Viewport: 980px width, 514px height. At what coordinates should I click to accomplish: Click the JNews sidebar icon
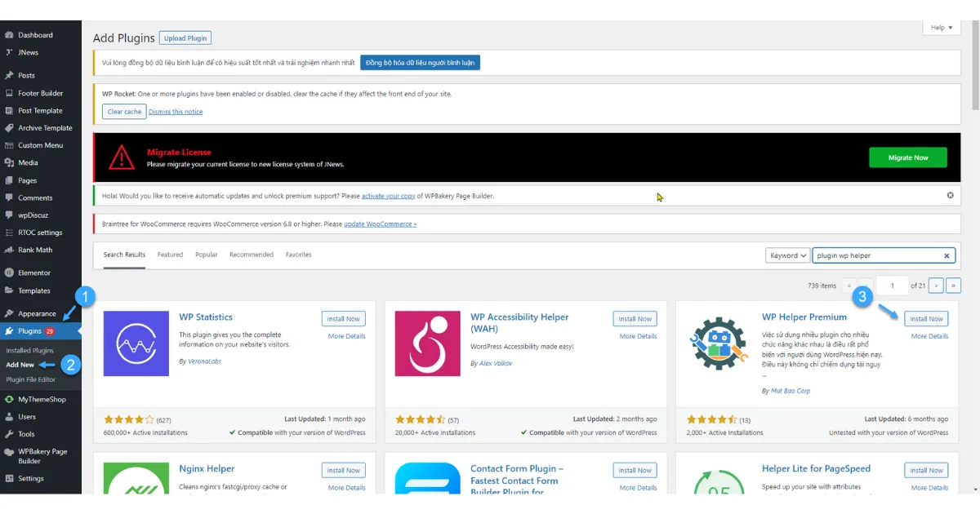click(x=9, y=52)
